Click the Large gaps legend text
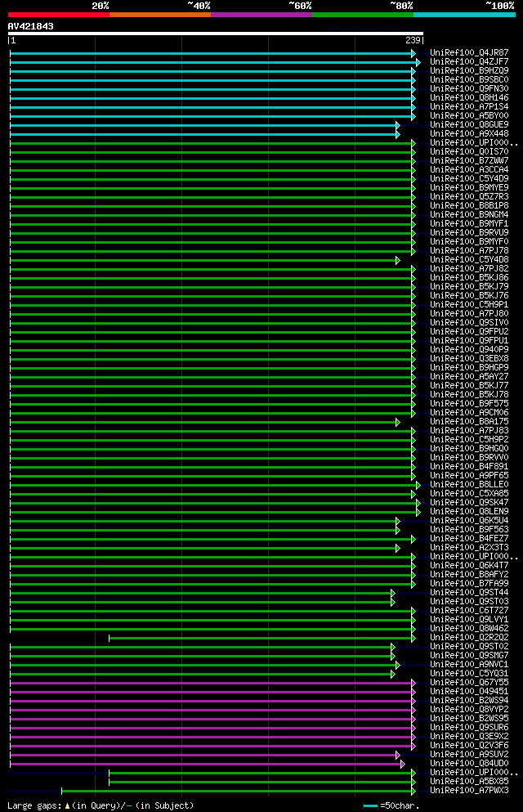This screenshot has width=523, height=812. click(x=101, y=805)
